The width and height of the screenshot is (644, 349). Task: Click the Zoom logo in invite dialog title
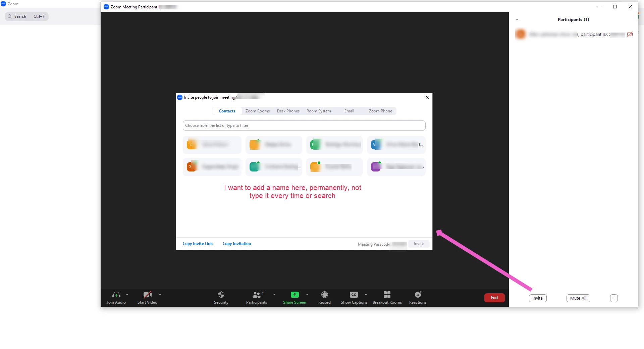tap(180, 97)
